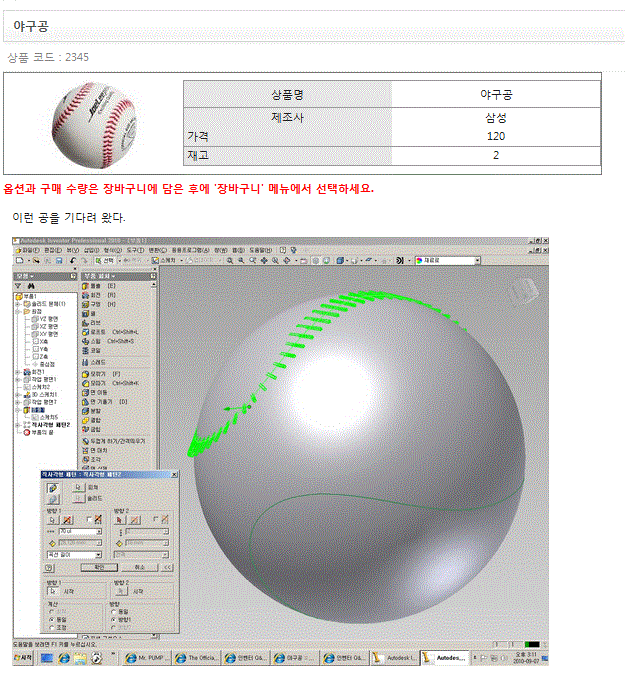The width and height of the screenshot is (625, 684).
Task: Select the Fillet (모깎기) feature tool
Action: coord(101,374)
